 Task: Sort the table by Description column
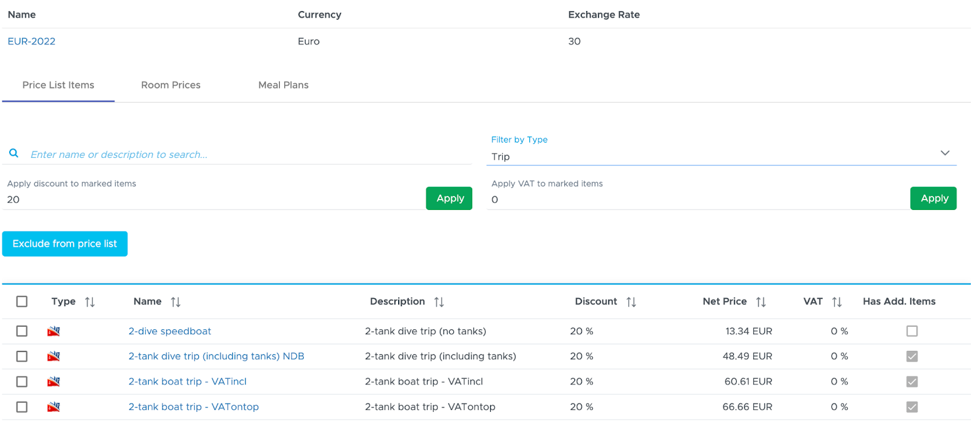[x=439, y=302]
